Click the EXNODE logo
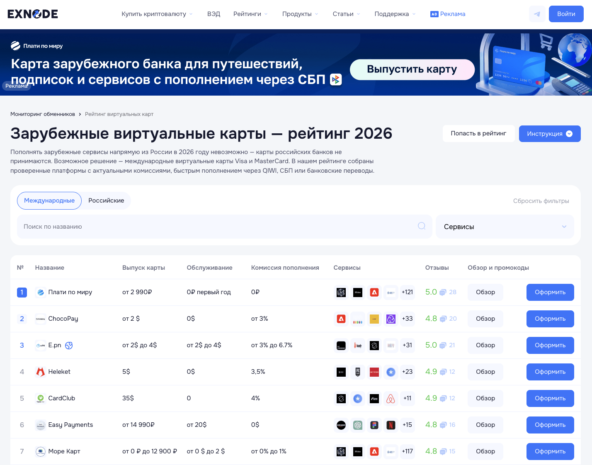The height and width of the screenshot is (465, 592). click(x=32, y=14)
